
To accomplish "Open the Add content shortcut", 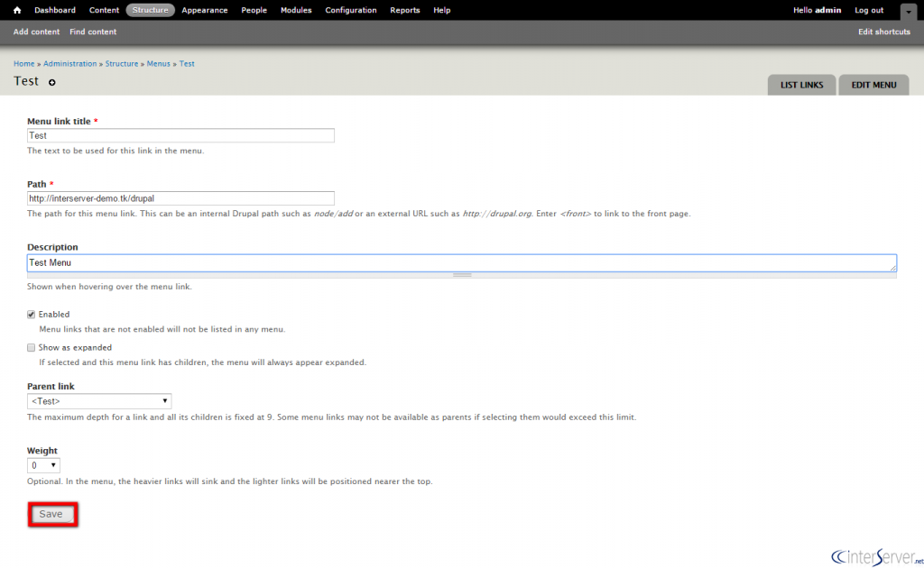I will [x=36, y=32].
